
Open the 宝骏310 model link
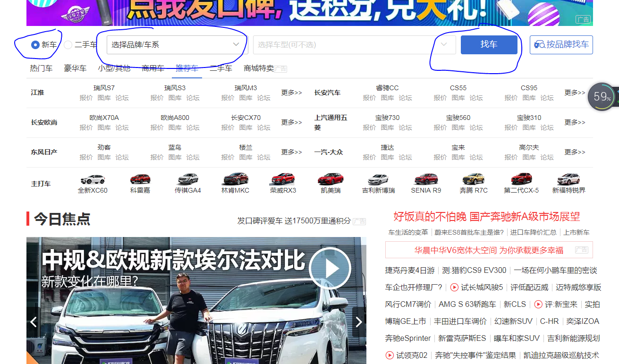(529, 118)
